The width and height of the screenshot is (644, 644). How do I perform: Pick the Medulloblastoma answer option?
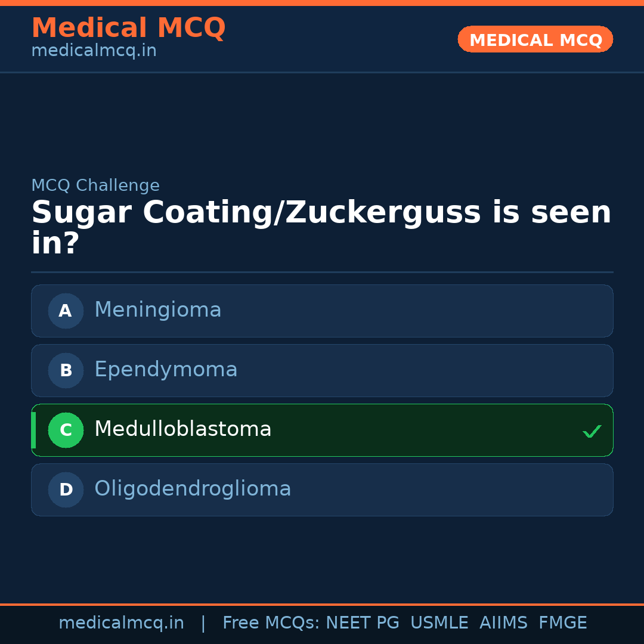tap(322, 430)
